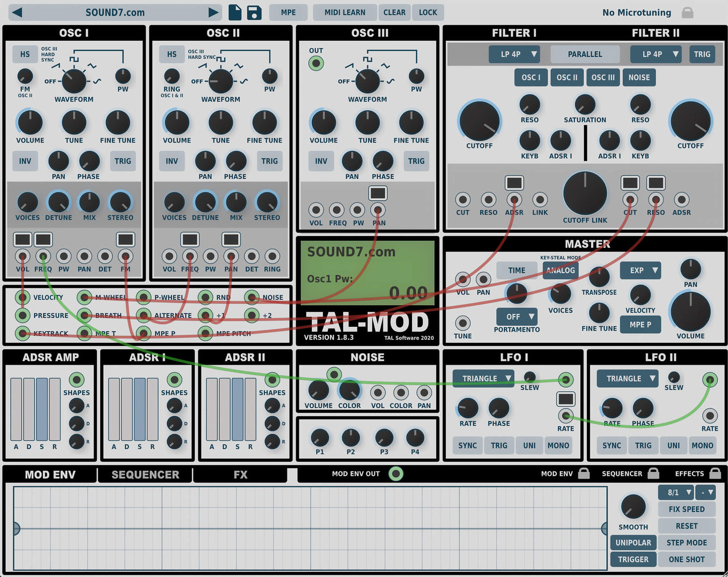The image size is (728, 577).
Task: Toggle MONO on LFO II
Action: click(x=702, y=446)
